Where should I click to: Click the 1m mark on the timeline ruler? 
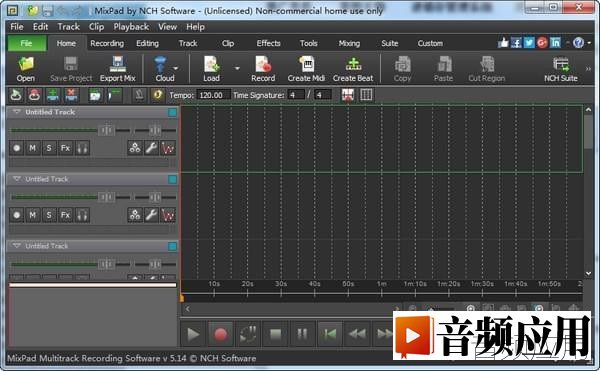[x=382, y=284]
